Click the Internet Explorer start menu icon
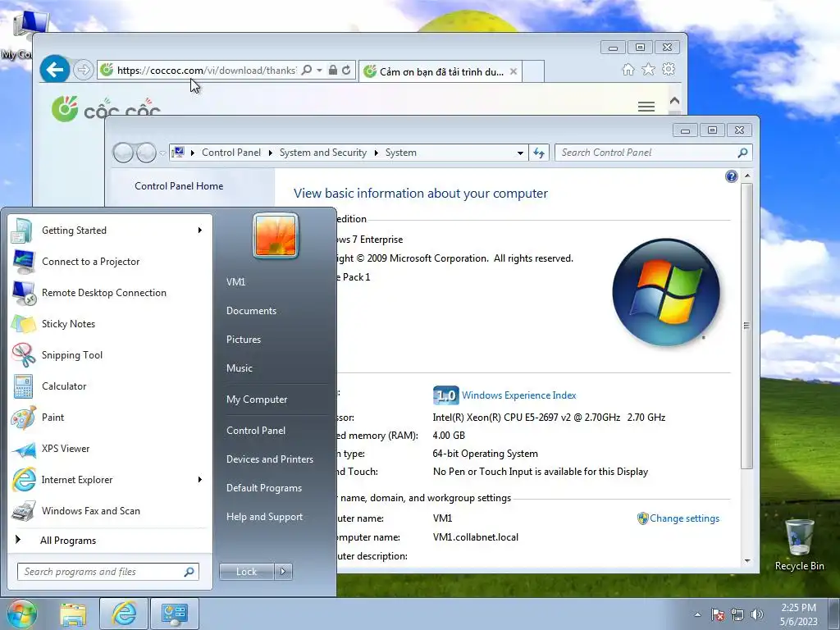 tap(23, 480)
